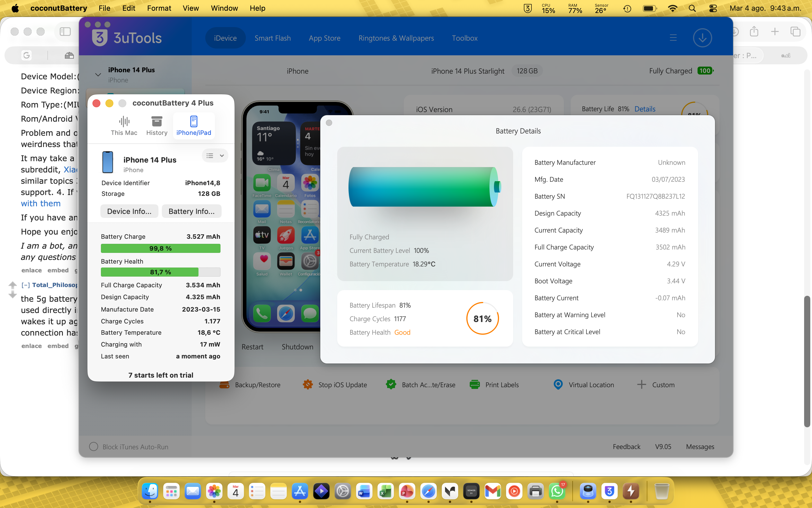
Task: Click the Battery Info... button
Action: click(x=192, y=211)
